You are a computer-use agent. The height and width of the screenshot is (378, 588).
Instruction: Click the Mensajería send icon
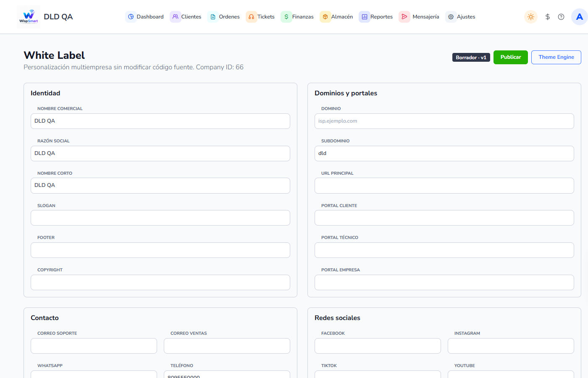[404, 17]
